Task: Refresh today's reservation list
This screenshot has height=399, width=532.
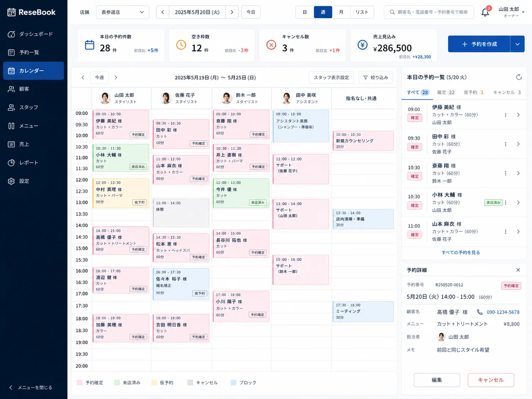Action: tap(519, 77)
